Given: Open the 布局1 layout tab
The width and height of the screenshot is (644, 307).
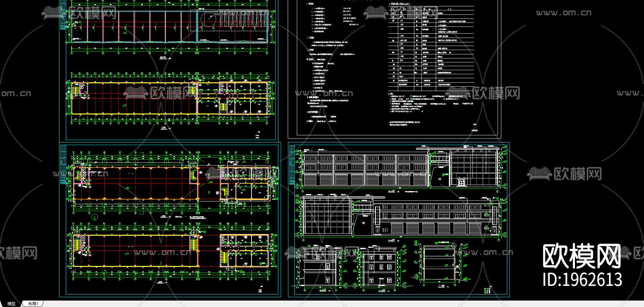Looking at the screenshot, I should pos(33,304).
